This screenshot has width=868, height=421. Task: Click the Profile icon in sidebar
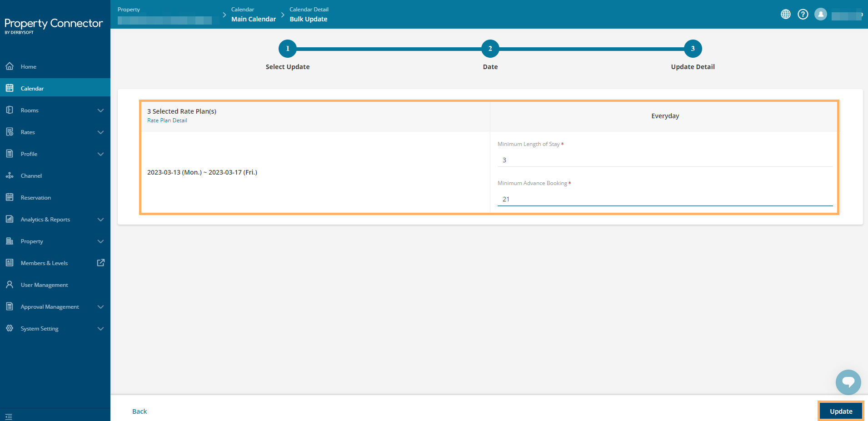coord(10,154)
